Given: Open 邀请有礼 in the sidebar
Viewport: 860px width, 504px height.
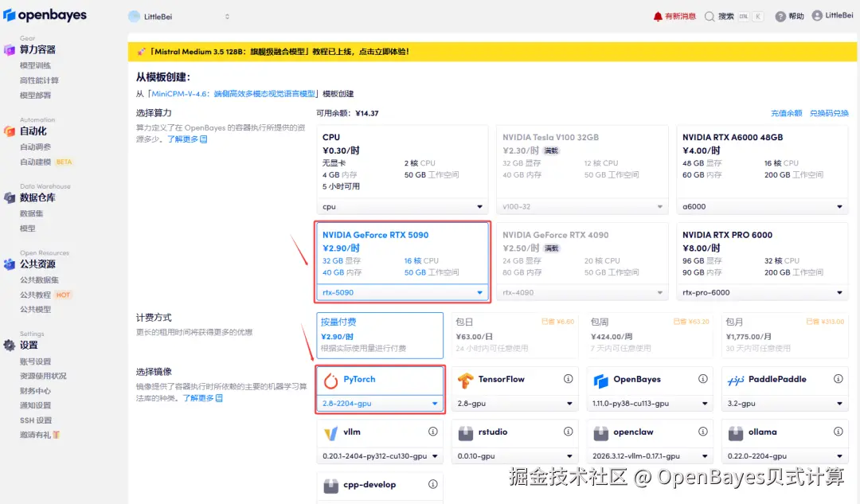Looking at the screenshot, I should point(40,435).
